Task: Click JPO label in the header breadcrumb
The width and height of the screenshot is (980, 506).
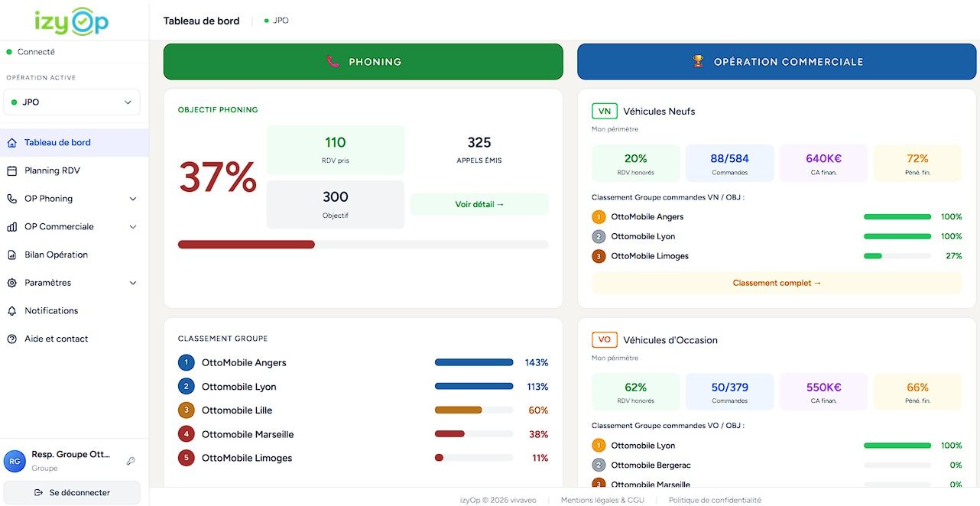Action: click(281, 21)
